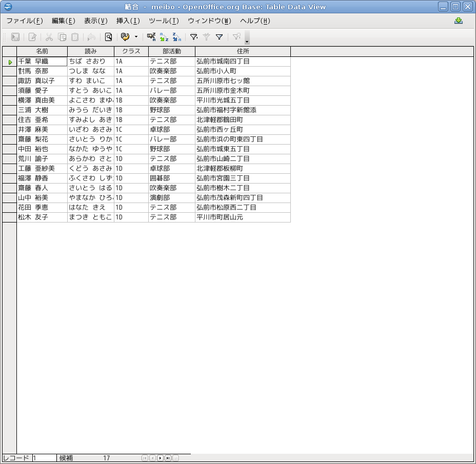The height and width of the screenshot is (464, 476).
Task: Click the cell 諏訪 真以子
Action: (x=42, y=81)
